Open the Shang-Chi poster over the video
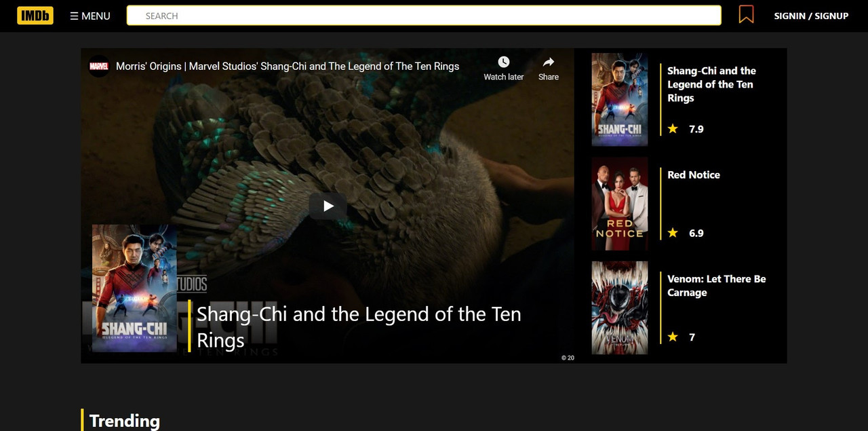Viewport: 868px width, 431px height. [134, 288]
